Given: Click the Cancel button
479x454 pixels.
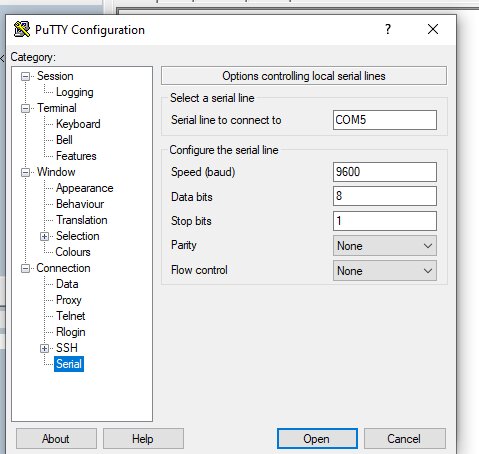Looking at the screenshot, I should pos(404,439).
